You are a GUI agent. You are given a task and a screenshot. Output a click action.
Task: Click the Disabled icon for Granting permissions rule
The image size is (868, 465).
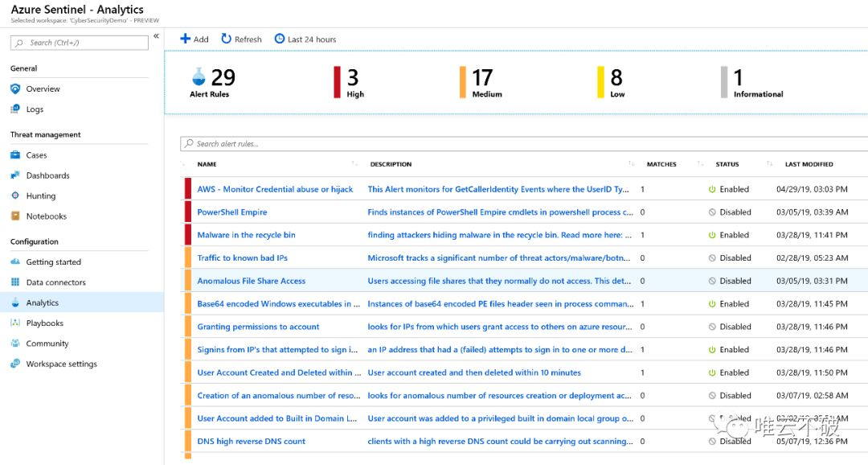tap(712, 327)
